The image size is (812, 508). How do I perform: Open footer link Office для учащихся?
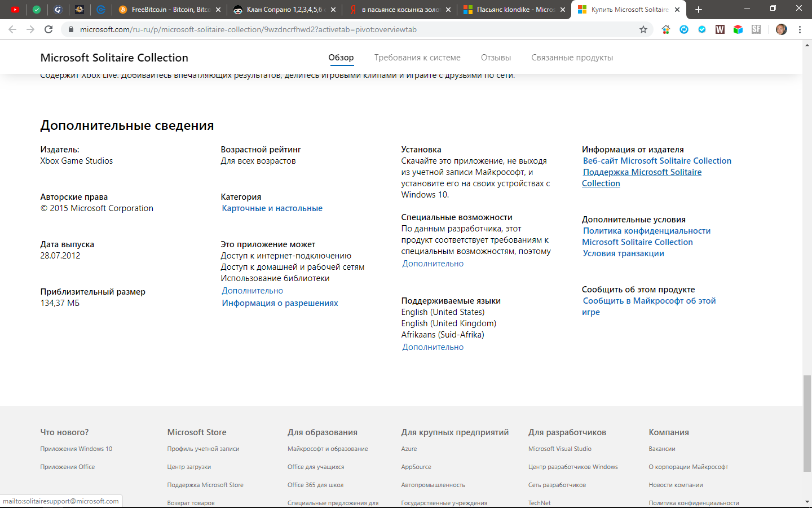tap(316, 467)
